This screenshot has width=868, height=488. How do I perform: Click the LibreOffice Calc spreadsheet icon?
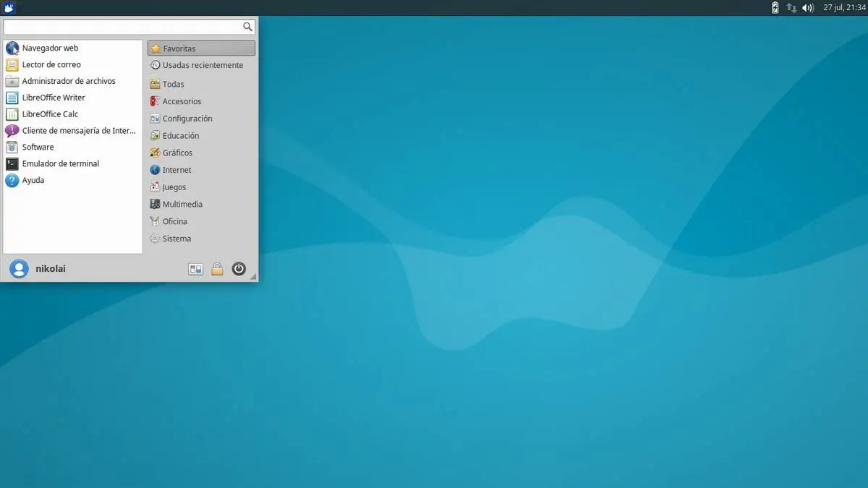12,114
